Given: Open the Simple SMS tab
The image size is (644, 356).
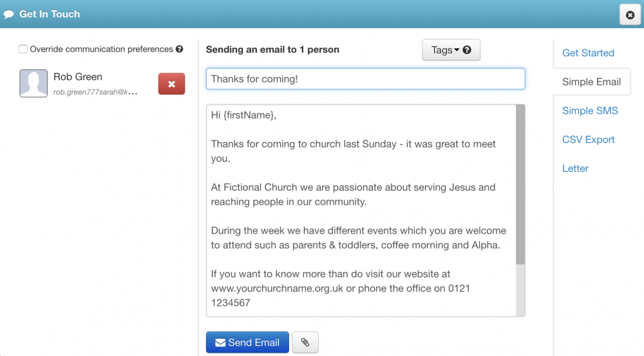Looking at the screenshot, I should point(590,111).
